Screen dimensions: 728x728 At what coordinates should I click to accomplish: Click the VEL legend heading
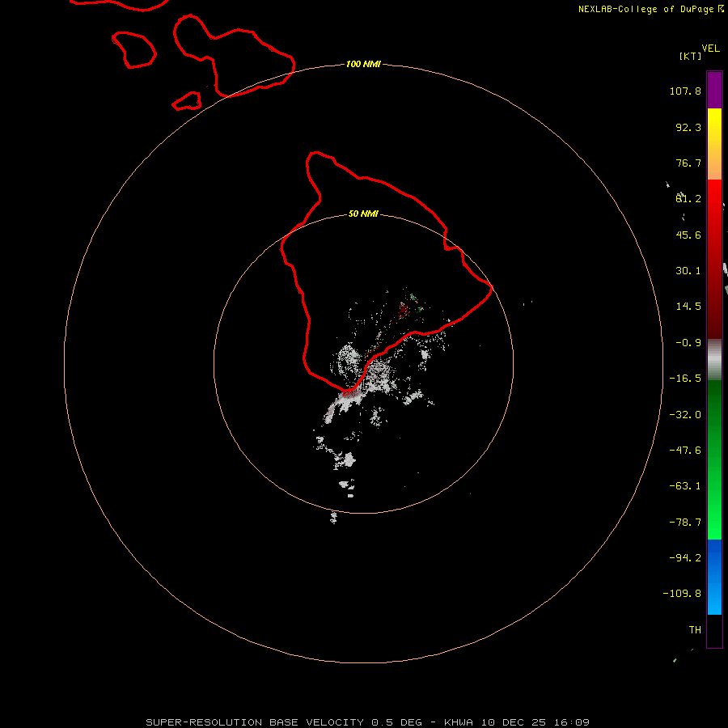pos(710,49)
